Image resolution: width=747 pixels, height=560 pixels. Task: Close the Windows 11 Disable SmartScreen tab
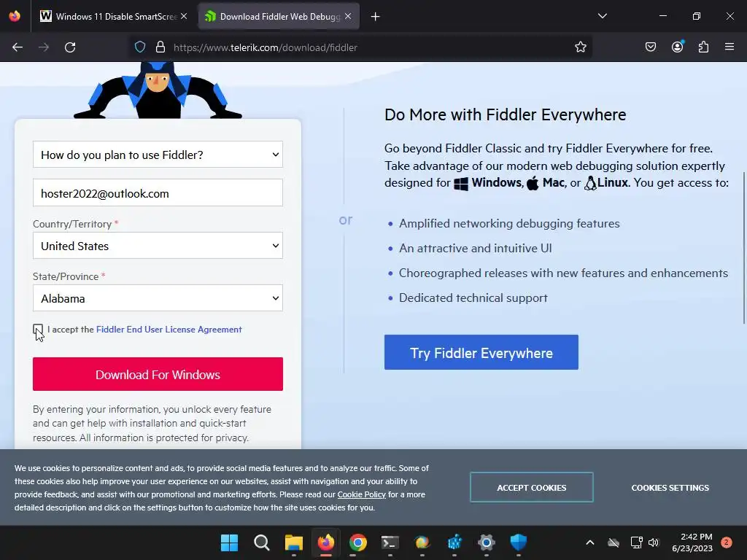point(184,16)
